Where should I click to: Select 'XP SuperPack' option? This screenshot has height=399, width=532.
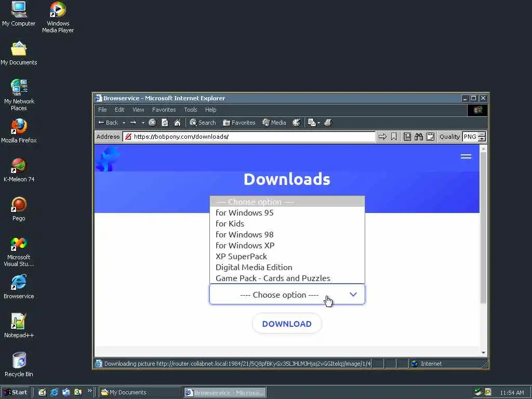tap(287, 256)
